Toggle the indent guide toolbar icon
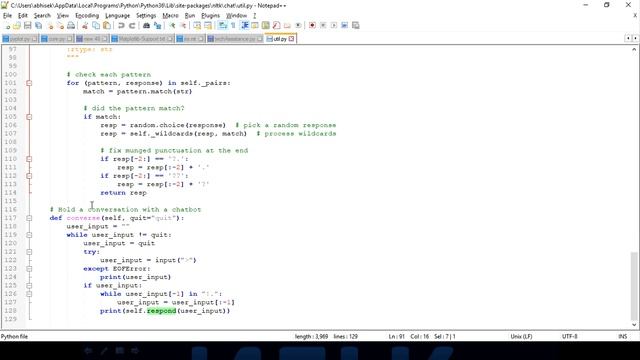The height and width of the screenshot is (360, 640). point(245,25)
